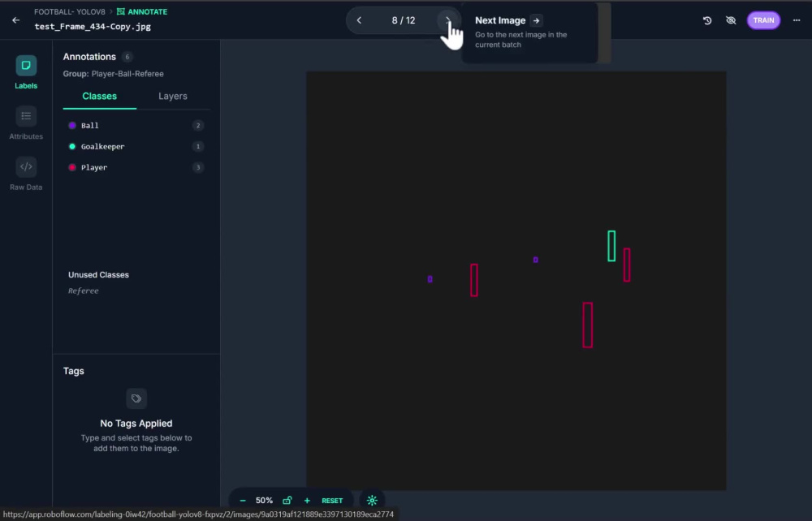812x521 pixels.
Task: Select the Player class row
Action: coord(136,167)
